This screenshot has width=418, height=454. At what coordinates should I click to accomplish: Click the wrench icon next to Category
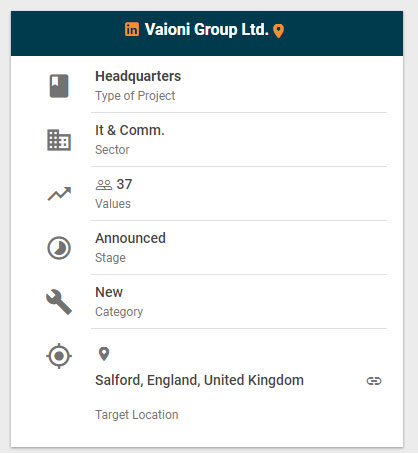click(59, 302)
